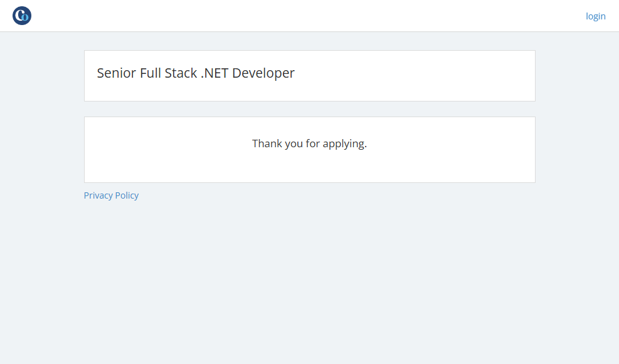
Task: Click the word "Thank" in the confirmation text
Action: (267, 143)
